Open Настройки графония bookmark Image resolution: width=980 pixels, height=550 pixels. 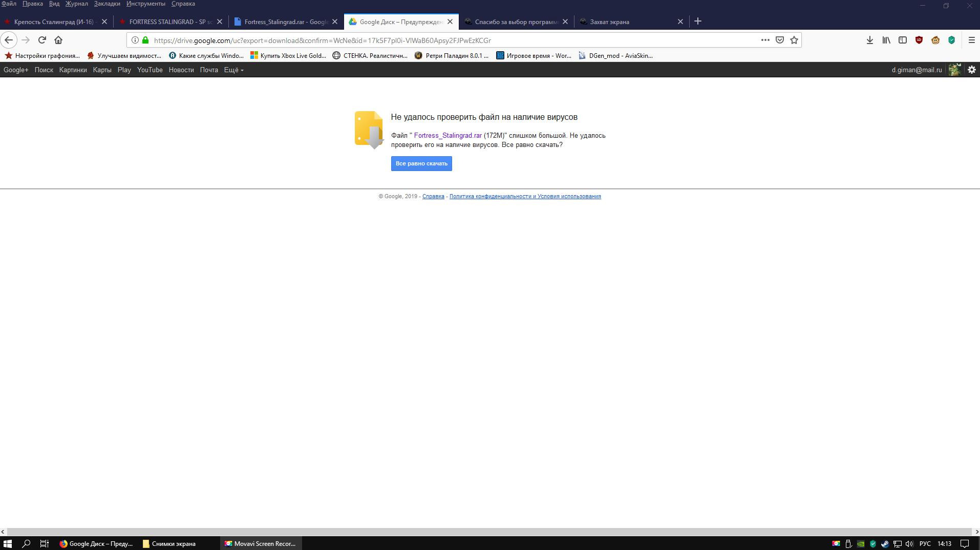point(42,55)
